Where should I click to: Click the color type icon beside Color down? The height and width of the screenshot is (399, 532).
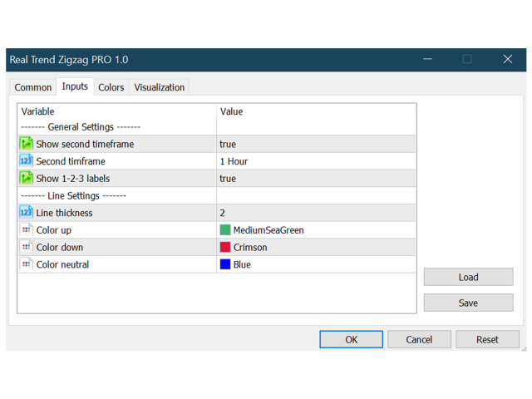click(x=26, y=247)
